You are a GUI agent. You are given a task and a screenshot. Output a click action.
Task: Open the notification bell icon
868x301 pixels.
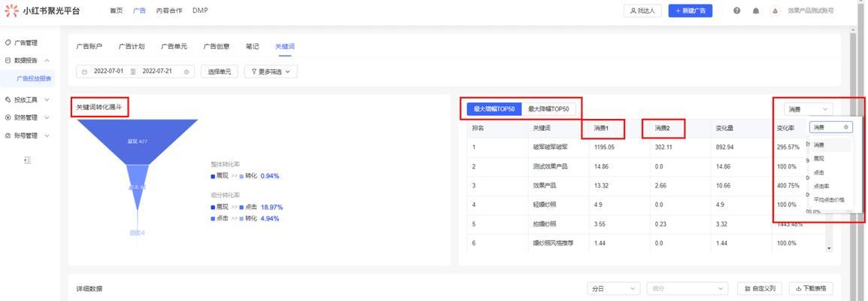(756, 11)
